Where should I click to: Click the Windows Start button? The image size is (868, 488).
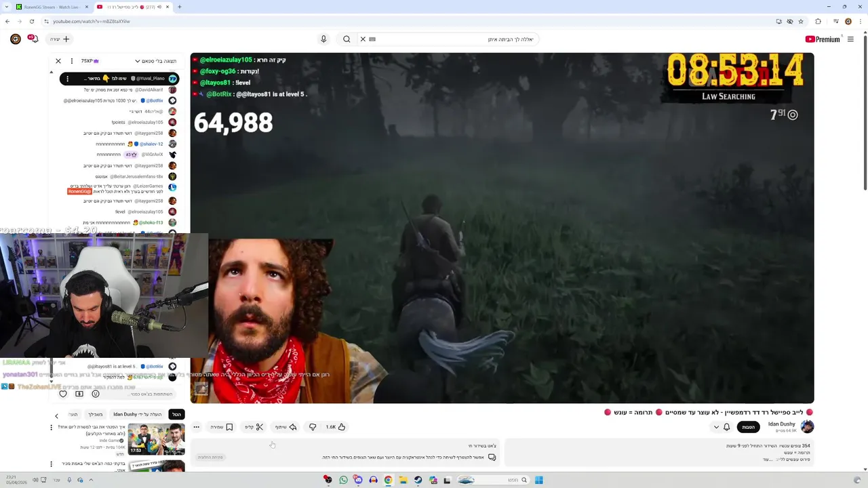click(539, 480)
